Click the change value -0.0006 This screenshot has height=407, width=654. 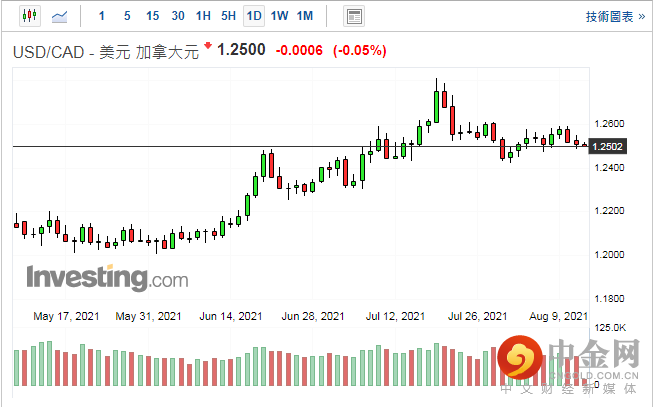pyautogui.click(x=299, y=50)
